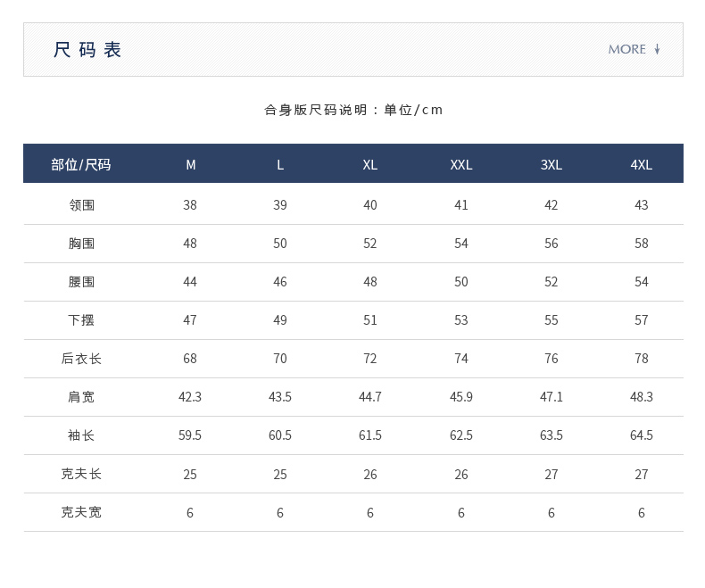Click 下摆 value 49 for size L
The image size is (705, 588).
280,320
